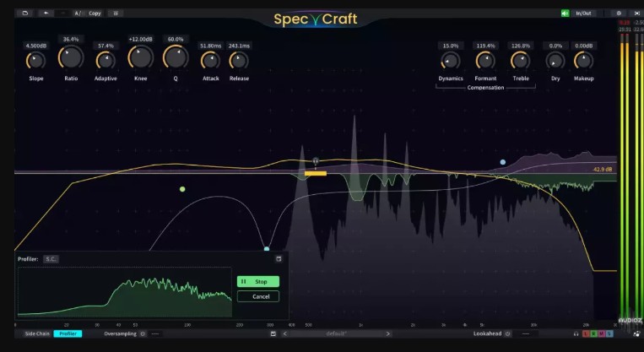Click the headphones monitor icon
644x352 pixels.
(x=576, y=334)
